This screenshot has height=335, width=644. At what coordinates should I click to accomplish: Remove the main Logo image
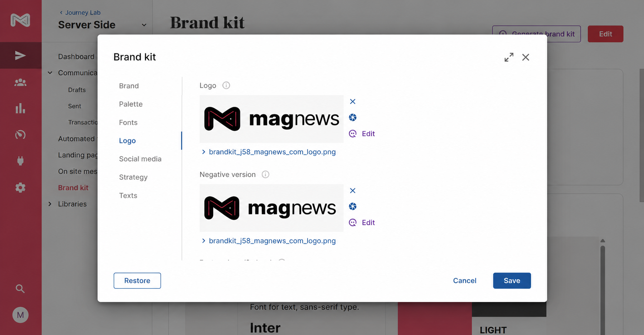click(353, 102)
